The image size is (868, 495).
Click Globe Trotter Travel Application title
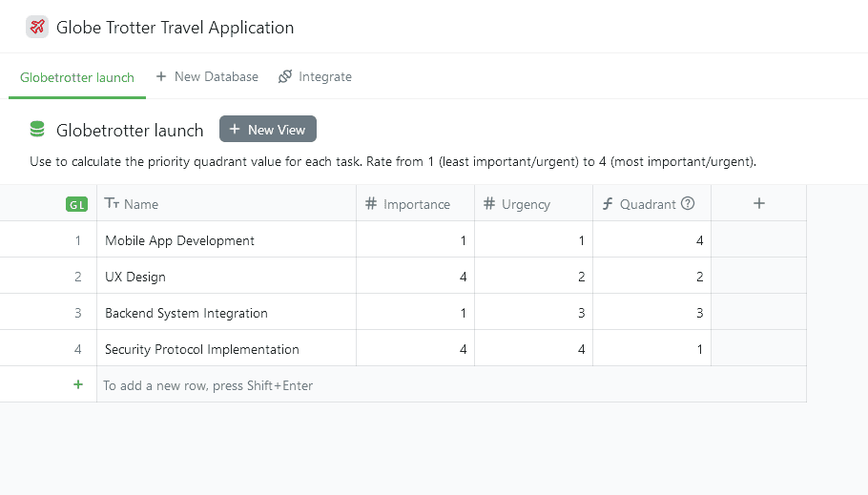point(175,27)
